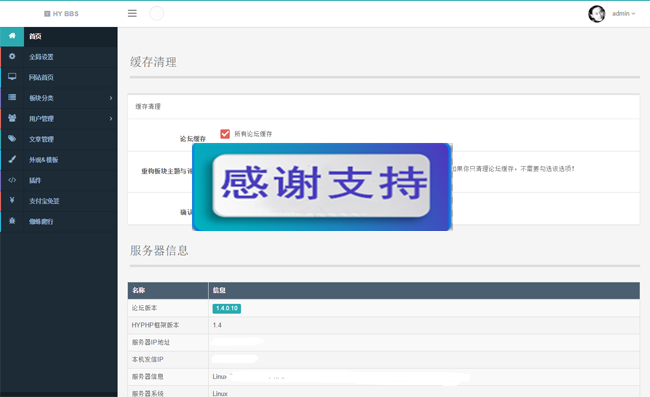Toggle the sidebar with the hamburger icon
Image resolution: width=650 pixels, height=397 pixels.
coord(132,13)
